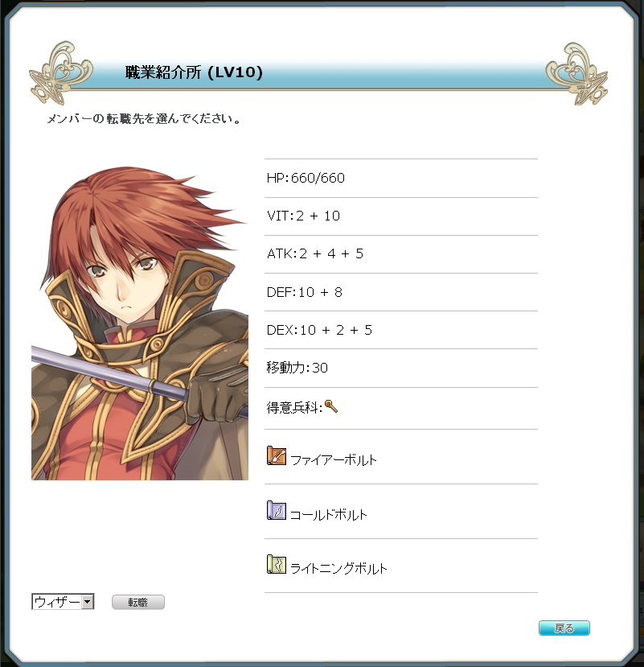The width and height of the screenshot is (644, 667).
Task: Click the staff weapon icon beside 得意兵科
Action: click(331, 406)
